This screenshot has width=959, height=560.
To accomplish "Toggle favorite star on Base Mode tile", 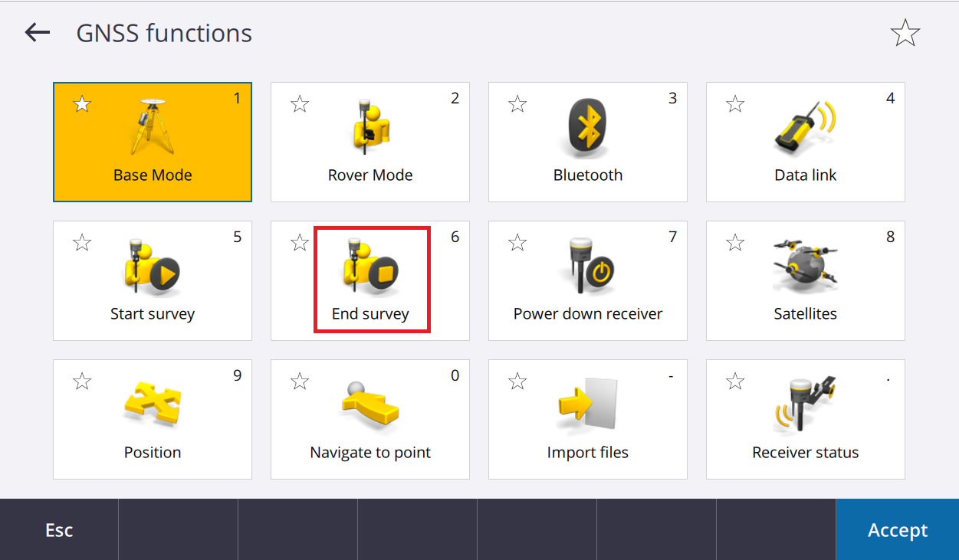I will point(82,104).
